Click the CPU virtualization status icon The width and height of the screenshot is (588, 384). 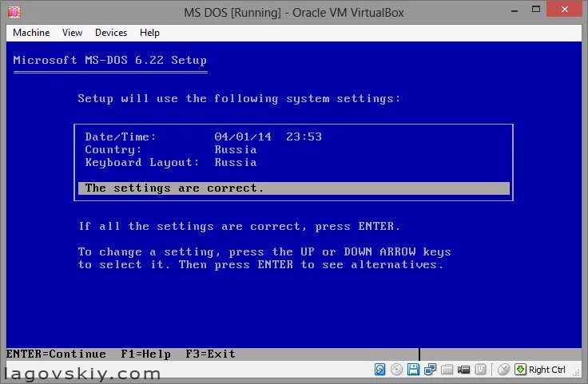coord(480,370)
